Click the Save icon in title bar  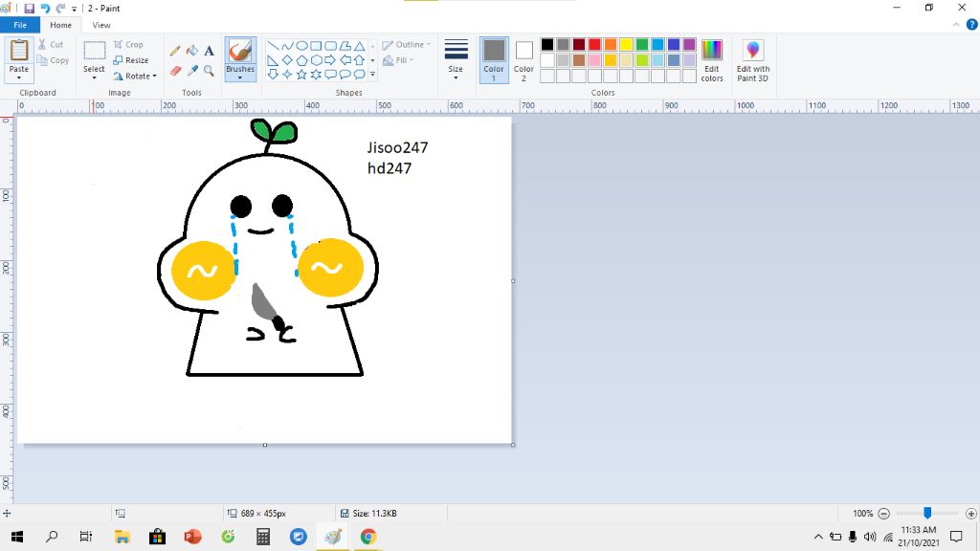pyautogui.click(x=29, y=8)
